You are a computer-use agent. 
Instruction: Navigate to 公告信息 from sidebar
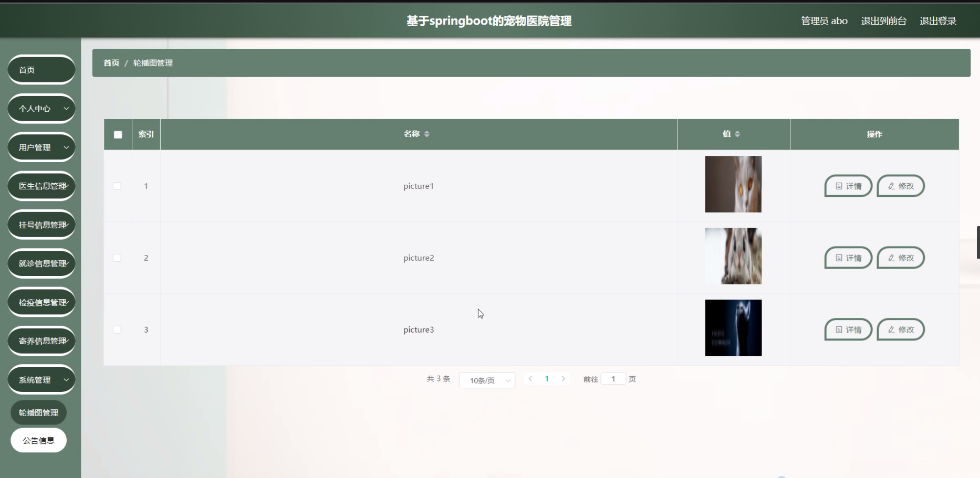point(38,440)
